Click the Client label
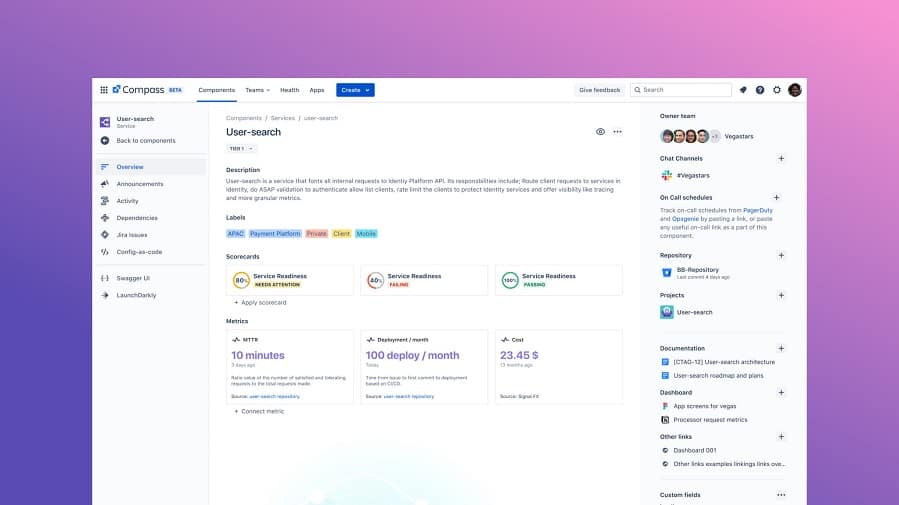 click(x=341, y=234)
